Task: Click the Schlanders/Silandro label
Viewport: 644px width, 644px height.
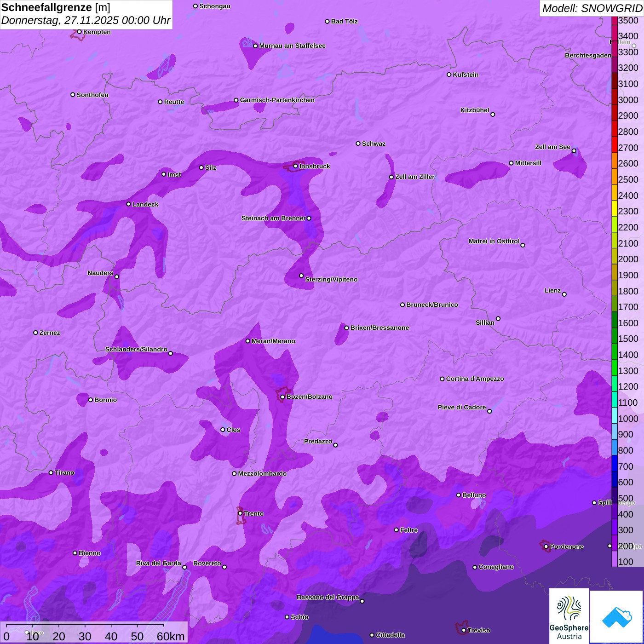Action: coord(136,349)
